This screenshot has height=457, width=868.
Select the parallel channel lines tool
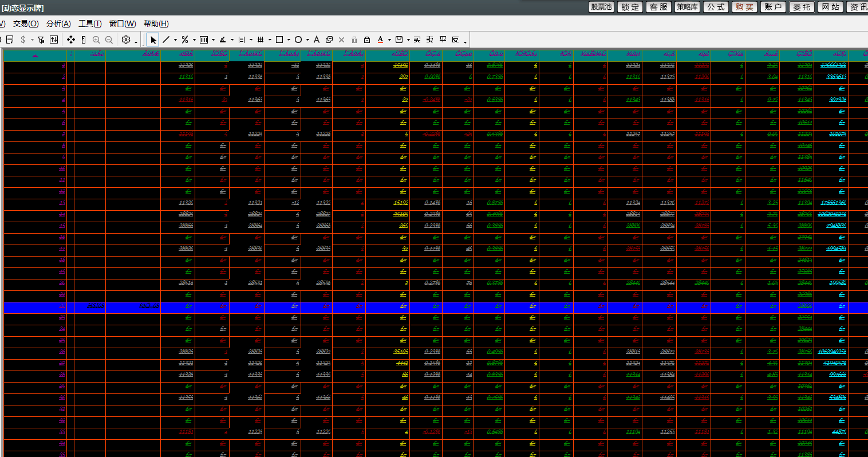(x=203, y=40)
